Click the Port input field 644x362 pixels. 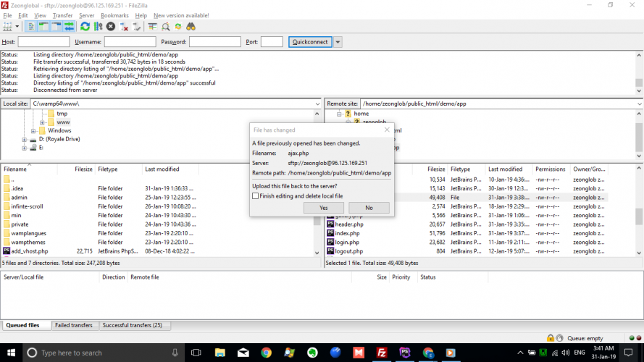(272, 42)
